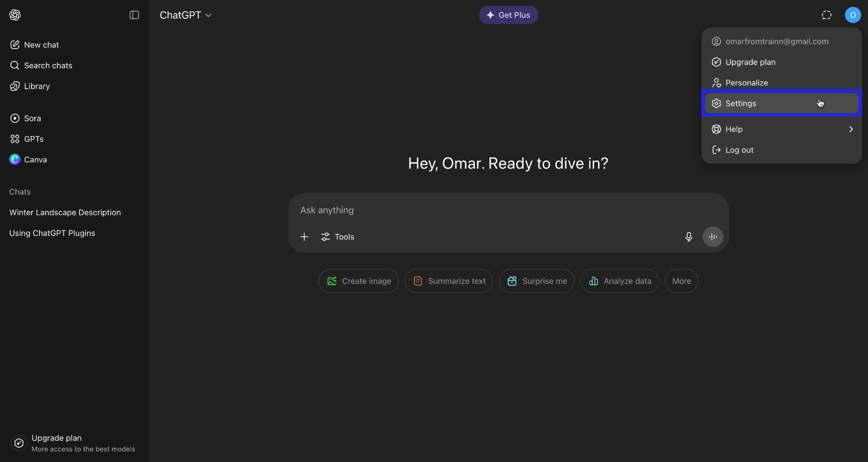This screenshot has height=462, width=868.
Task: Open the Library section
Action: (x=36, y=86)
